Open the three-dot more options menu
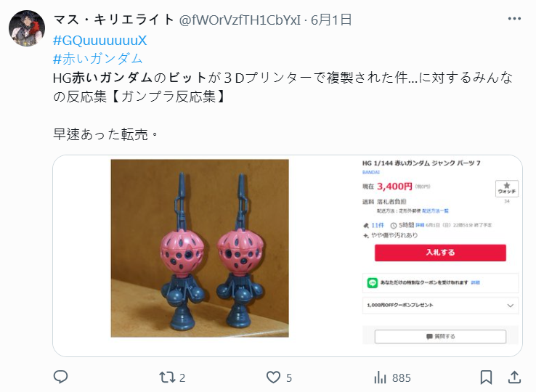536x392 pixels. pyautogui.click(x=514, y=19)
